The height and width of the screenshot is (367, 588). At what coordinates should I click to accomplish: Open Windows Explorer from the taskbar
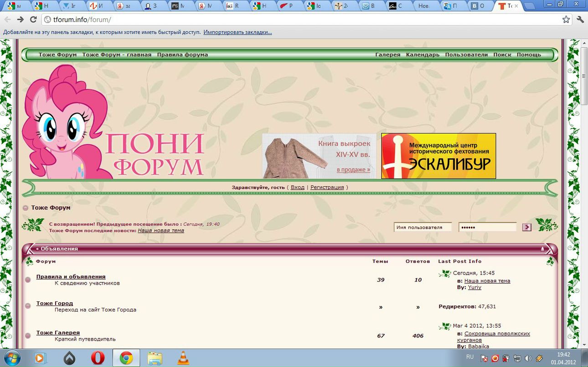pyautogui.click(x=155, y=358)
